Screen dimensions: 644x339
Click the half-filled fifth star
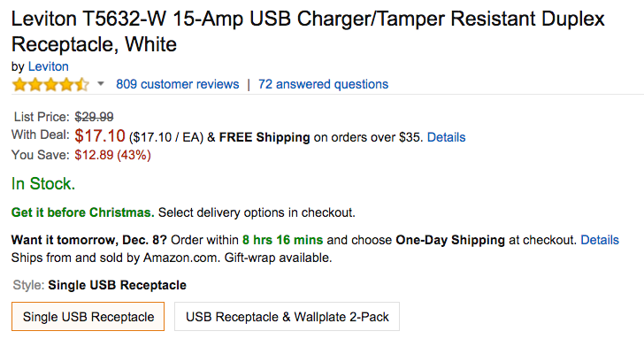pyautogui.click(x=81, y=85)
